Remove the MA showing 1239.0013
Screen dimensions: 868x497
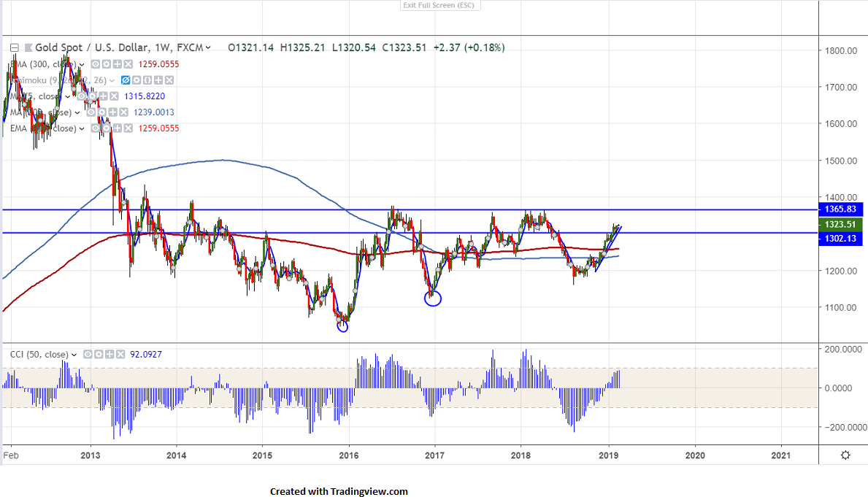click(x=123, y=112)
